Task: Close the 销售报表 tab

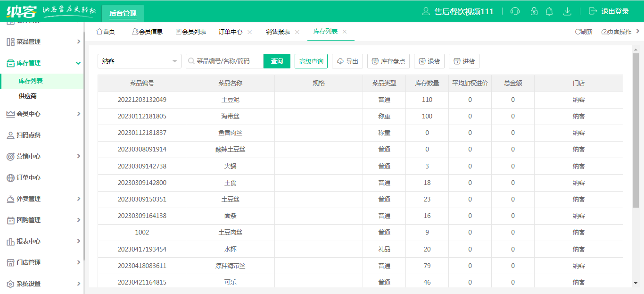Action: (x=297, y=32)
